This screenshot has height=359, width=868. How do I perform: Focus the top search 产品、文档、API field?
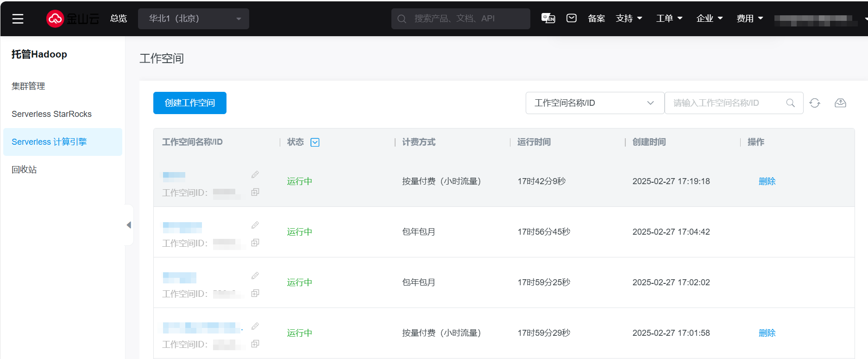(x=461, y=19)
